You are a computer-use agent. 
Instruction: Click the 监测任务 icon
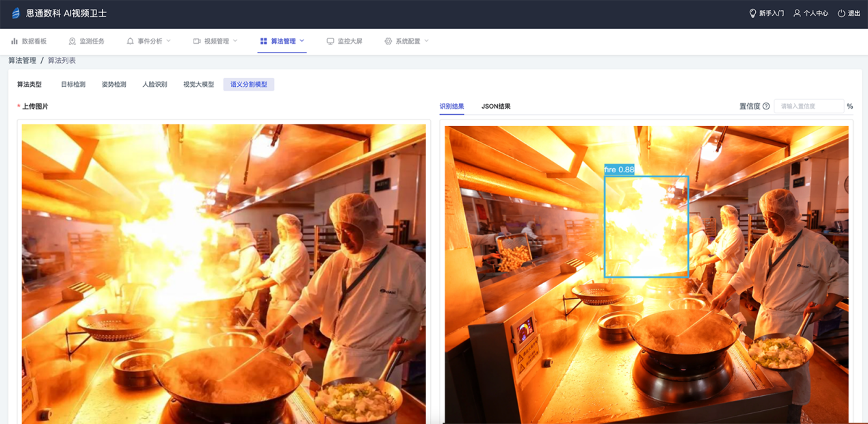coord(72,41)
